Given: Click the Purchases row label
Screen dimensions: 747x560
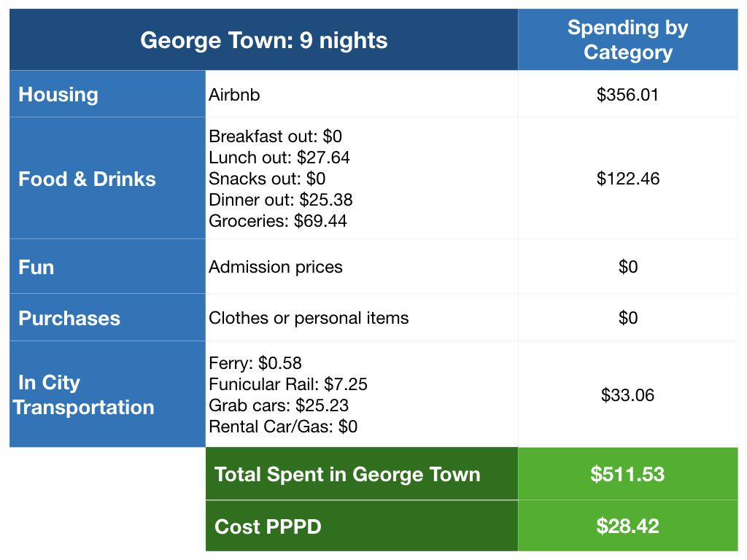Looking at the screenshot, I should coord(69,318).
